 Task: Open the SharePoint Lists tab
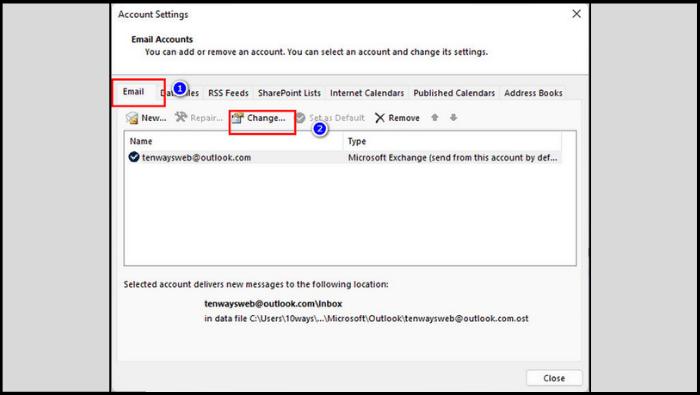coord(289,93)
